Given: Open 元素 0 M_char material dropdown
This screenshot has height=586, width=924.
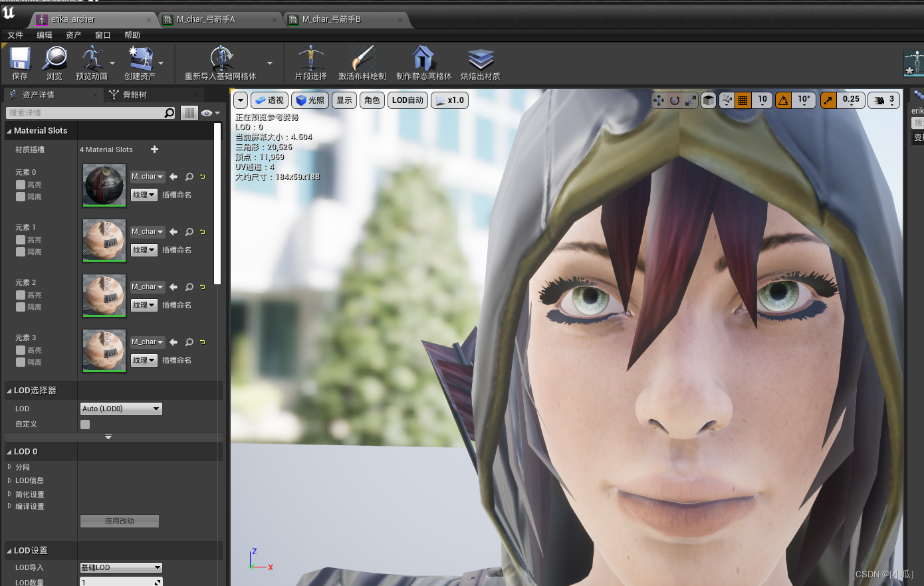Looking at the screenshot, I should click(x=148, y=177).
